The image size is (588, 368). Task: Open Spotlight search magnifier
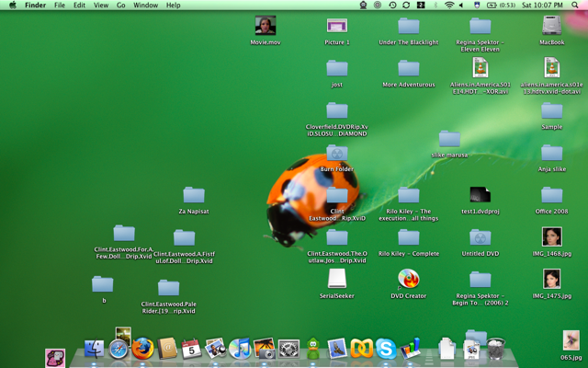[x=575, y=5]
